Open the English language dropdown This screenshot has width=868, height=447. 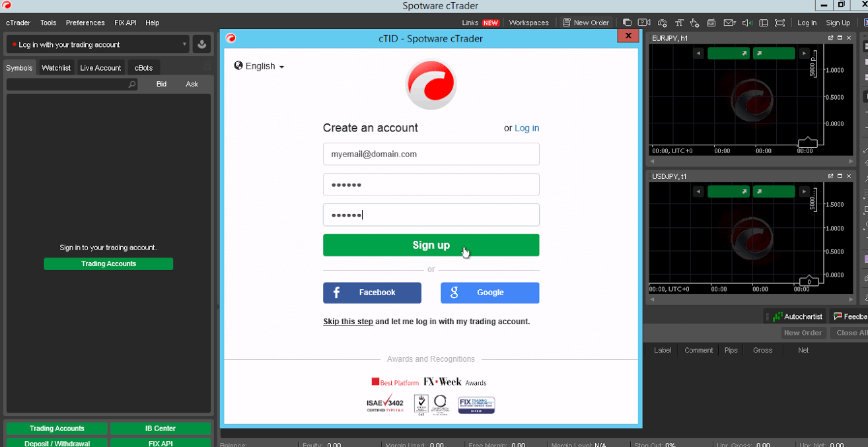[259, 66]
